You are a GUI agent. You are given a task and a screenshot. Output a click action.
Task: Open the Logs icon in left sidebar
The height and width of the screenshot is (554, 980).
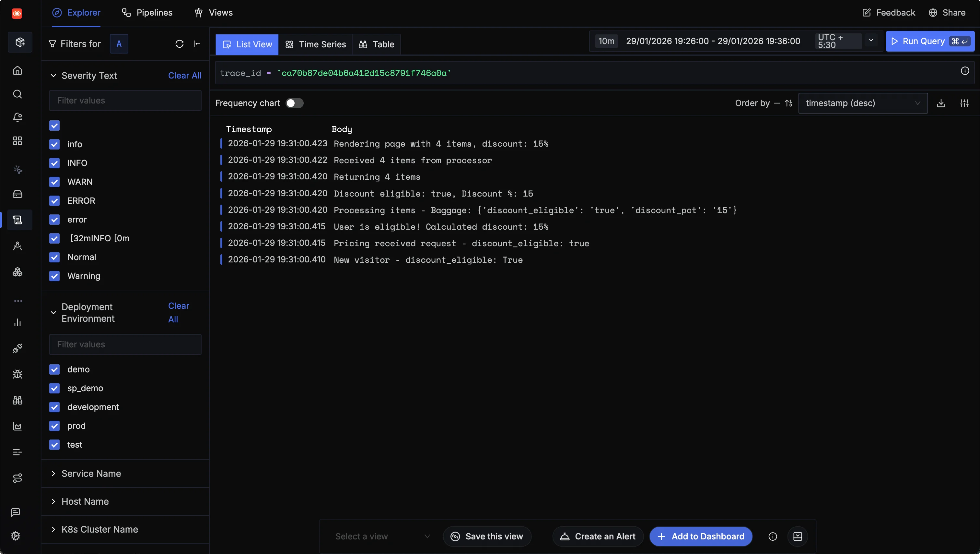click(x=17, y=220)
